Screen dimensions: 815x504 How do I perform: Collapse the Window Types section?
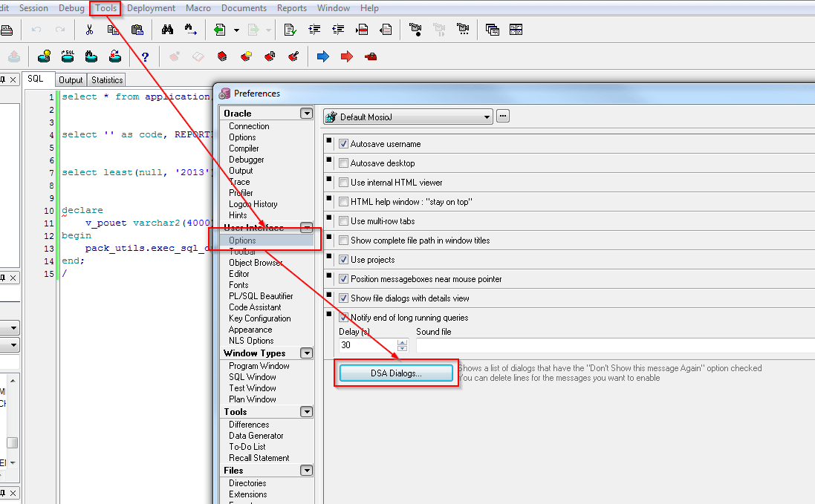click(x=306, y=353)
